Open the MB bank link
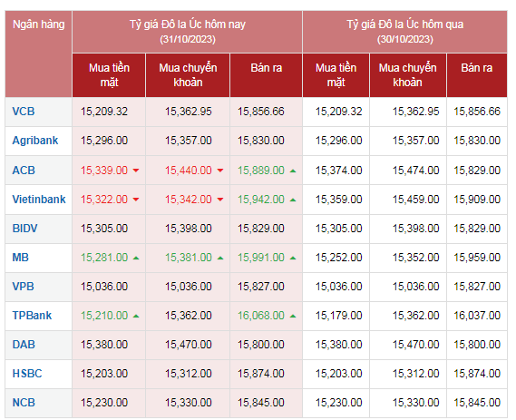The height and width of the screenshot is (420, 516). (x=20, y=257)
